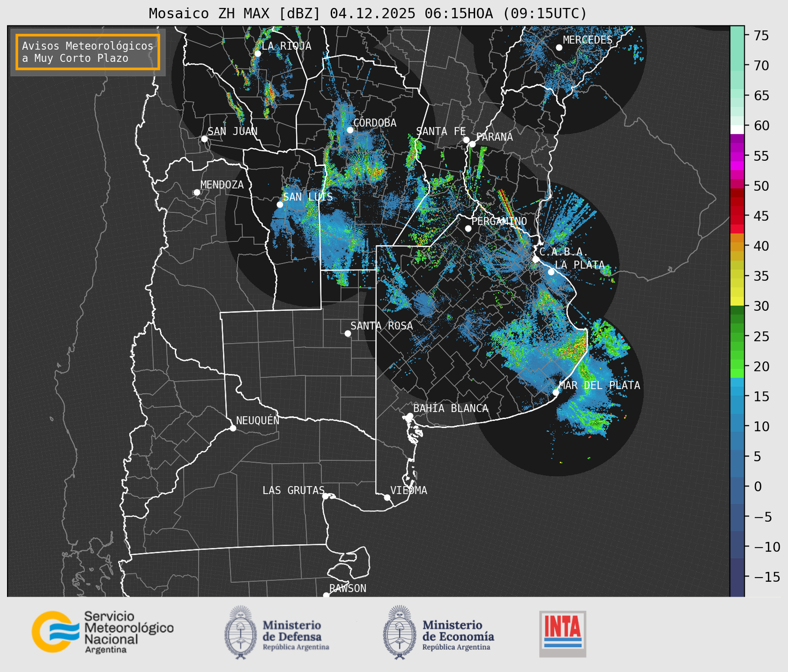Select the LA PLATA city marker
The image size is (788, 672).
tap(551, 272)
